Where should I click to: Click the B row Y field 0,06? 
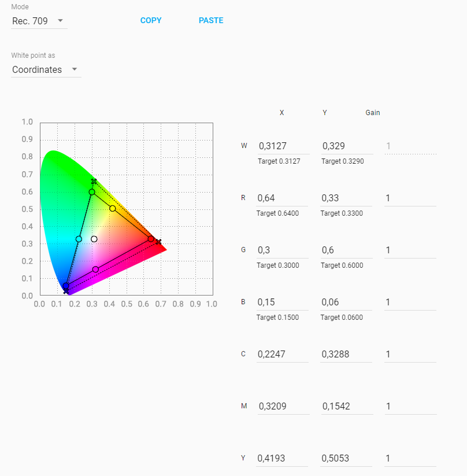point(346,302)
